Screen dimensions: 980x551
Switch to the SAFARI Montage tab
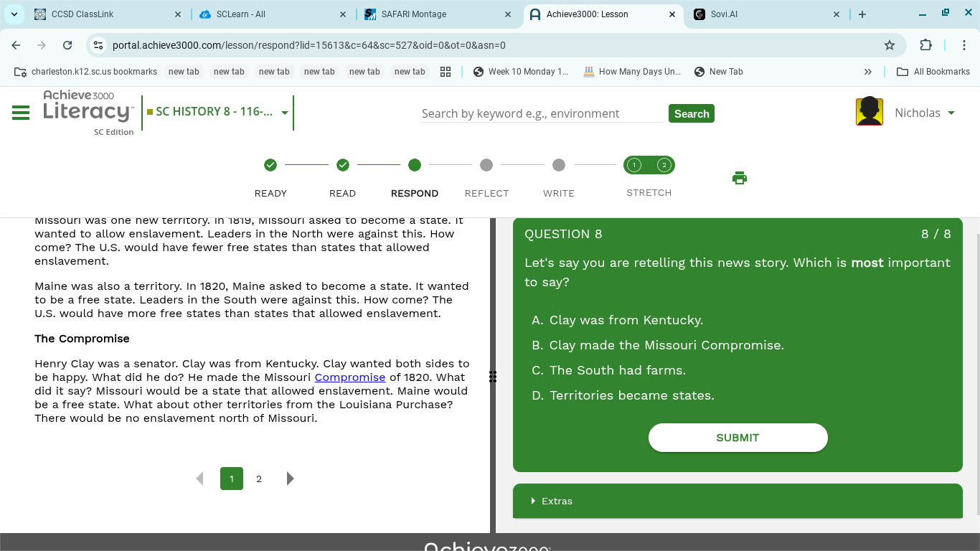pos(413,14)
